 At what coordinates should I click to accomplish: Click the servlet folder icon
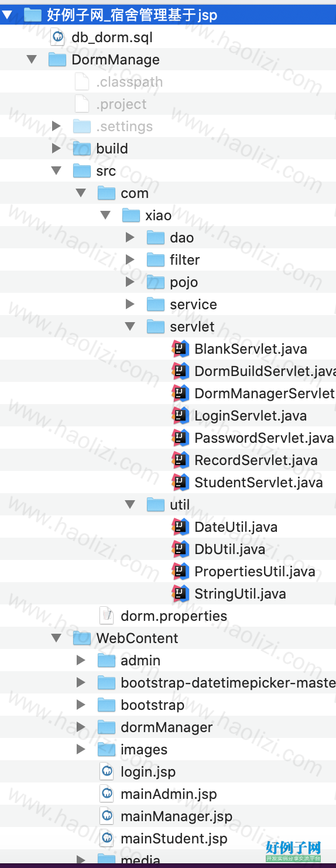click(x=156, y=327)
